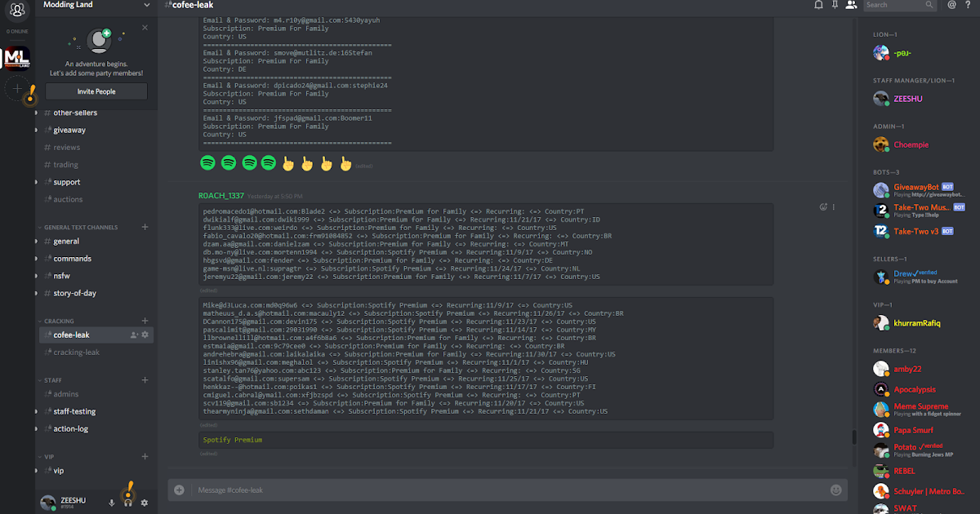980x514 pixels.
Task: Open notification settings bell icon
Action: [x=818, y=5]
